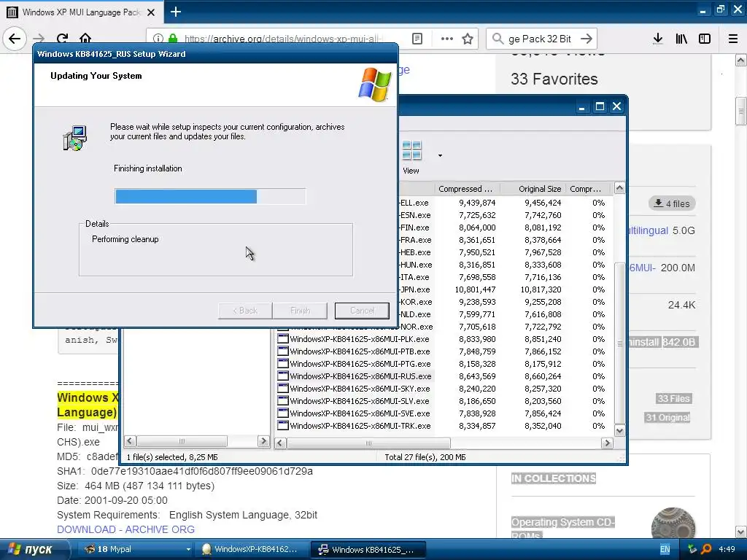Open reader view in address bar
Viewport: 747px width, 560px height.
417,39
